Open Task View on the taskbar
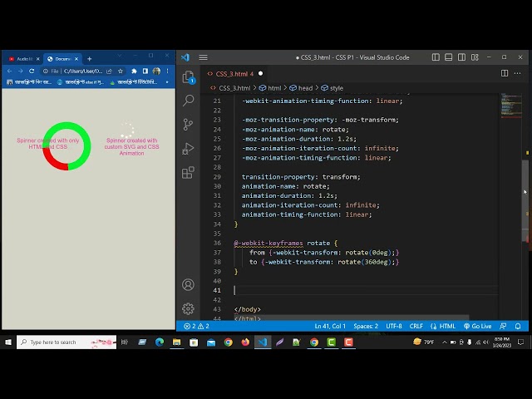 tap(125, 342)
